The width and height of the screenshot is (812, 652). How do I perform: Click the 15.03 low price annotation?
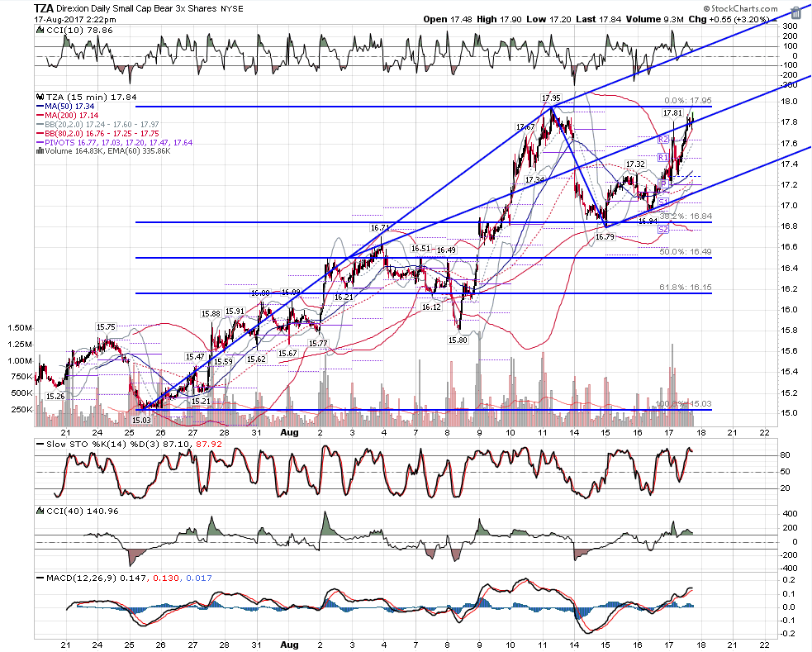click(x=141, y=421)
